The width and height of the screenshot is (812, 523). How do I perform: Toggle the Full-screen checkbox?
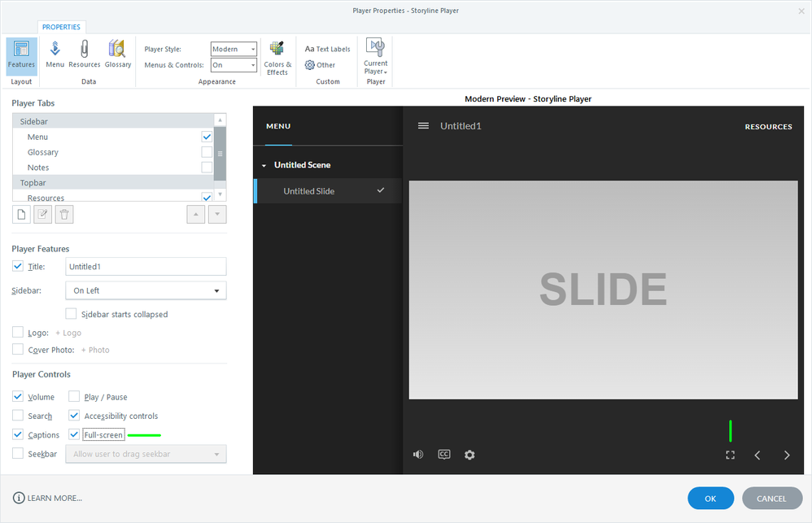(74, 435)
